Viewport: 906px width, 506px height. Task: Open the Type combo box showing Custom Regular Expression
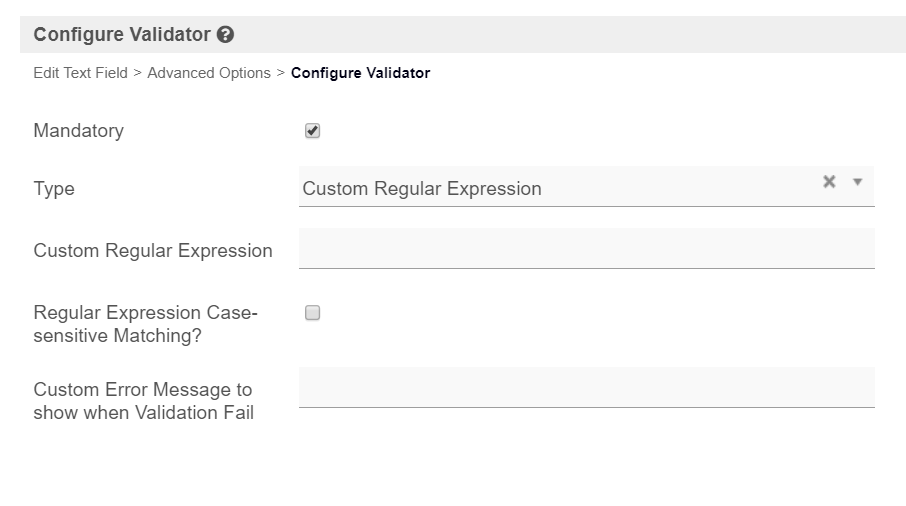click(560, 188)
